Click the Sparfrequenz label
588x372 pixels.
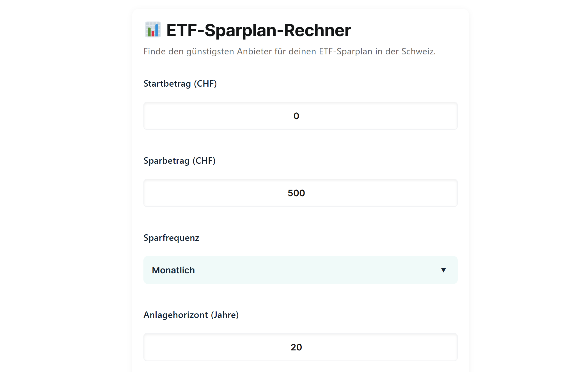click(171, 238)
